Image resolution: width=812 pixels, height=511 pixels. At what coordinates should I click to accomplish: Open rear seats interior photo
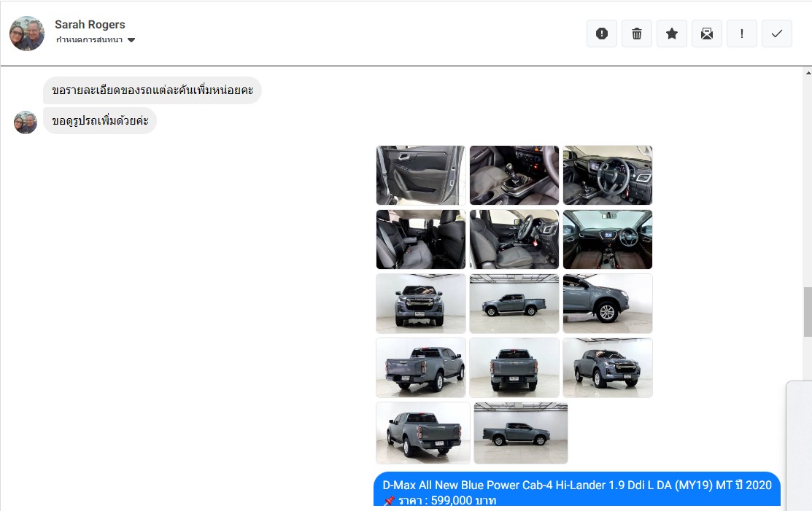pos(420,240)
